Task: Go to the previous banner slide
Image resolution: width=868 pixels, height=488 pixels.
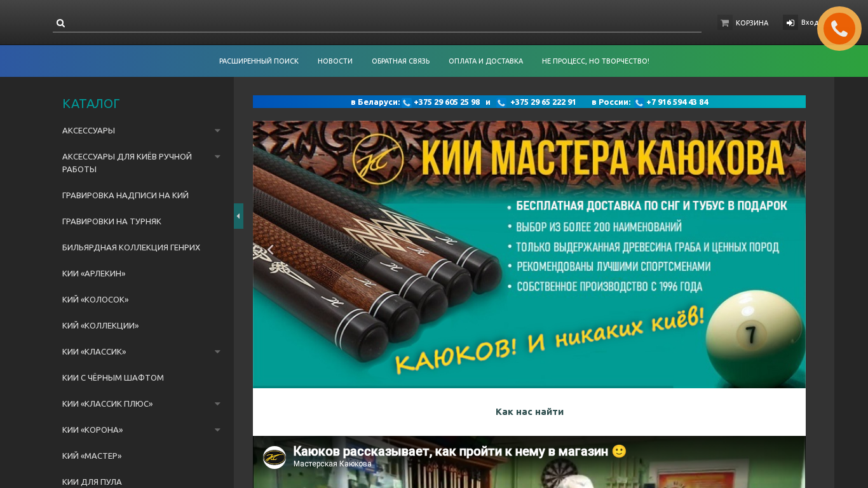Action: click(x=270, y=250)
